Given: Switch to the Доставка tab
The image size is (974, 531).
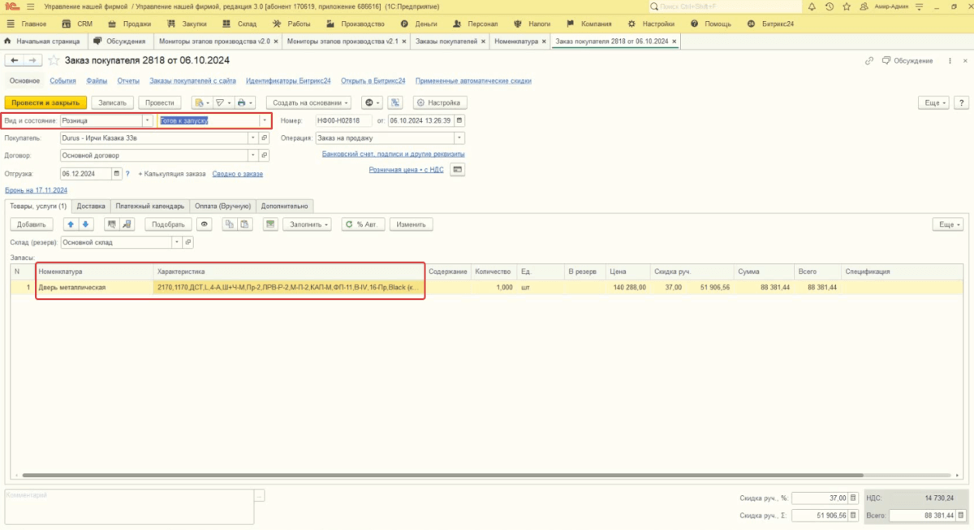Looking at the screenshot, I should click(91, 206).
